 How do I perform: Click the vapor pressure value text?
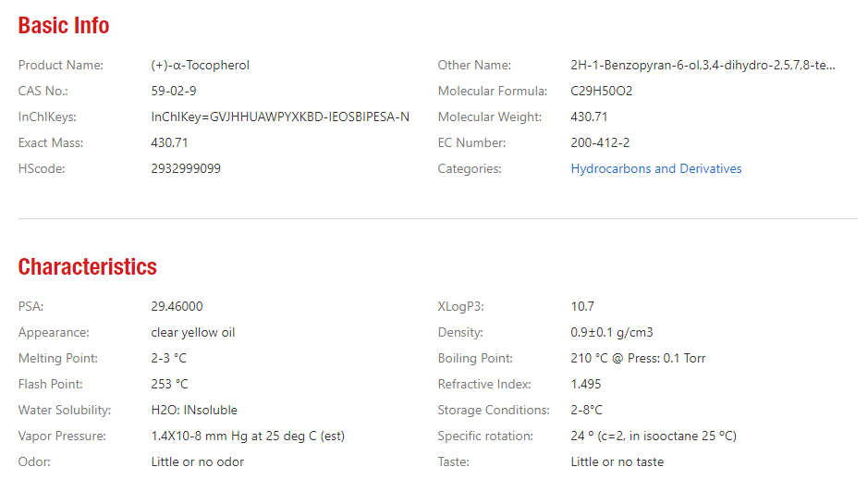248,437
